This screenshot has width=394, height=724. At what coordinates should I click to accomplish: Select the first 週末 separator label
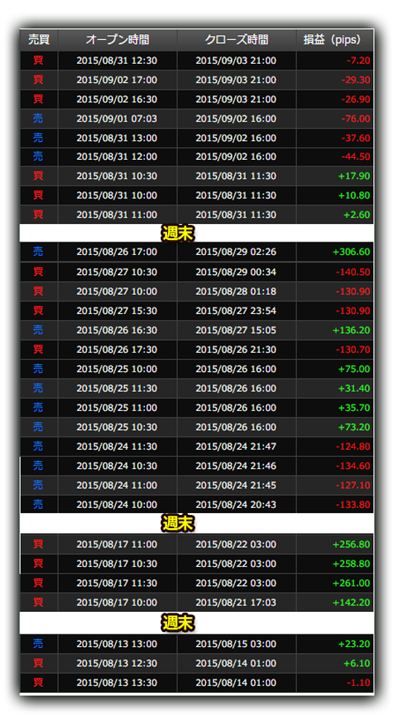coord(178,234)
